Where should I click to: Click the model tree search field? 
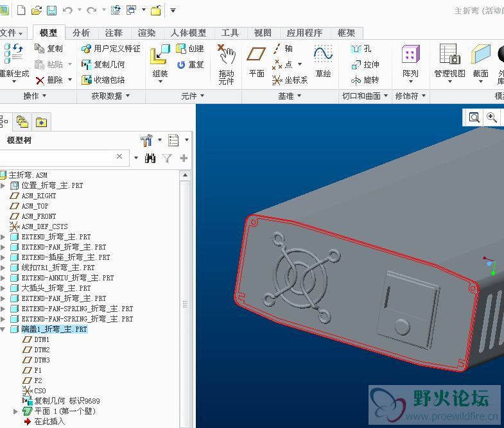[64, 157]
